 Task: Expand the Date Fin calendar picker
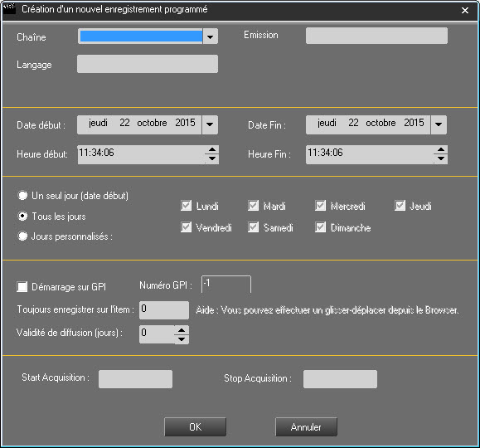439,124
